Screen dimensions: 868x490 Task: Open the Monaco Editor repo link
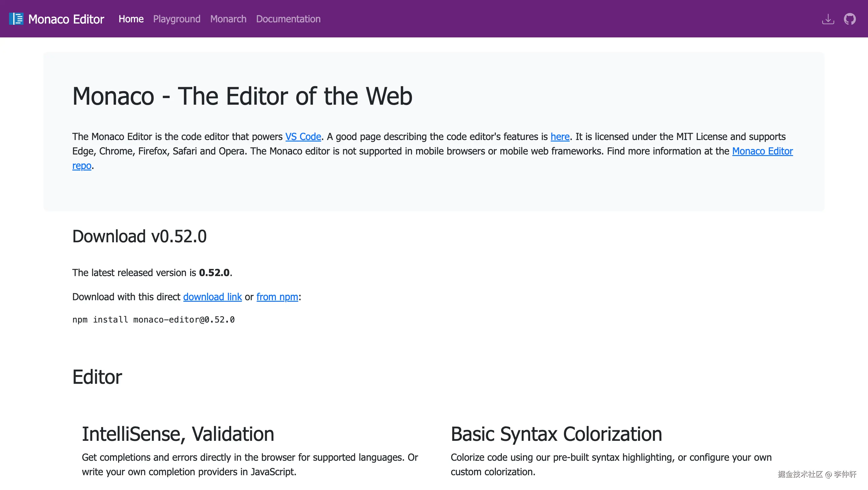pos(762,151)
